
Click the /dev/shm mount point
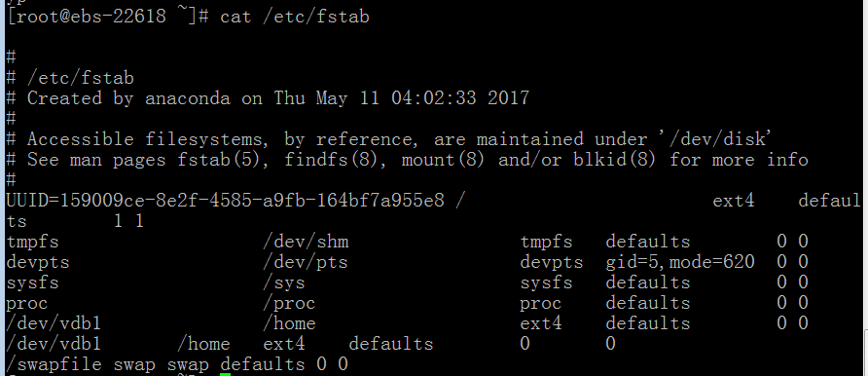pos(306,242)
